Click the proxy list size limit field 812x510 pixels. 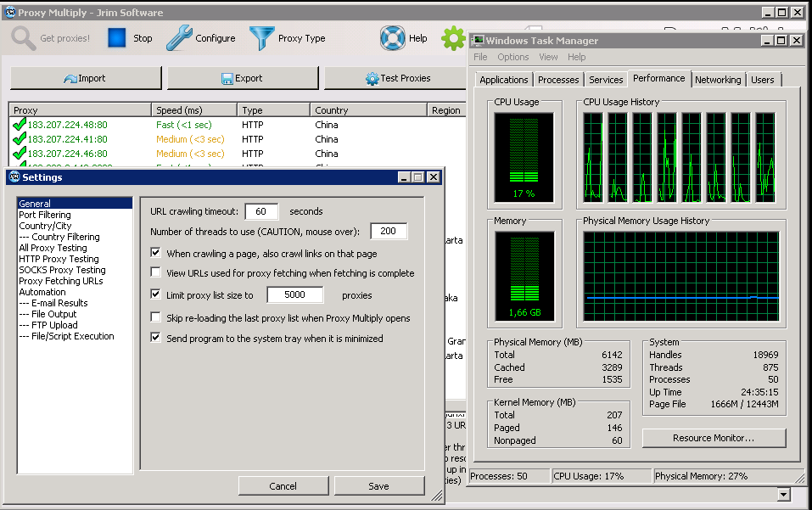click(295, 294)
